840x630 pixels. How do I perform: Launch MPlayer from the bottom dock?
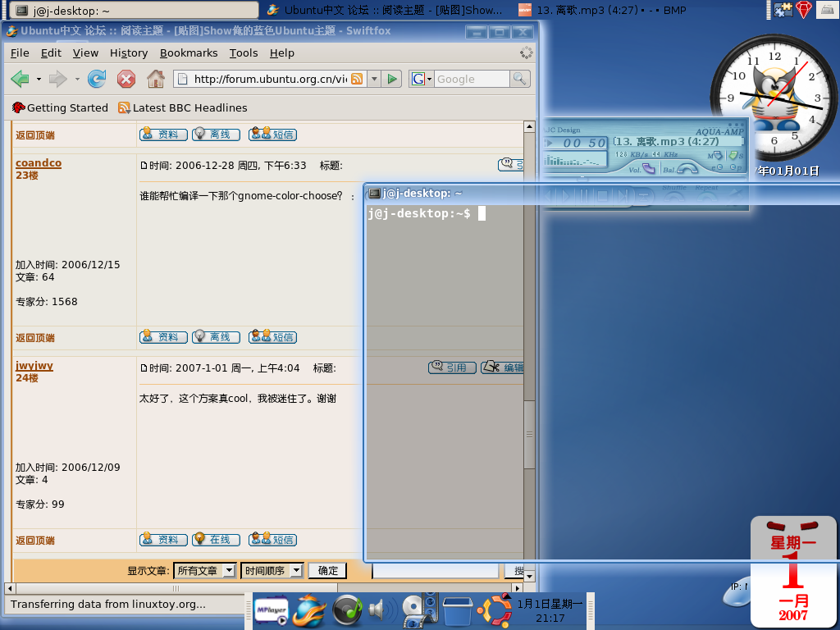[x=271, y=610]
